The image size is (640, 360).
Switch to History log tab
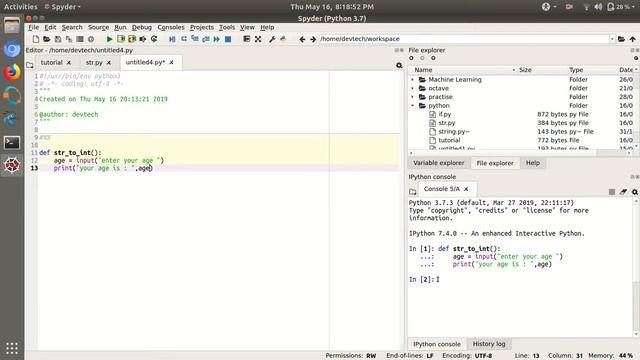coord(489,344)
